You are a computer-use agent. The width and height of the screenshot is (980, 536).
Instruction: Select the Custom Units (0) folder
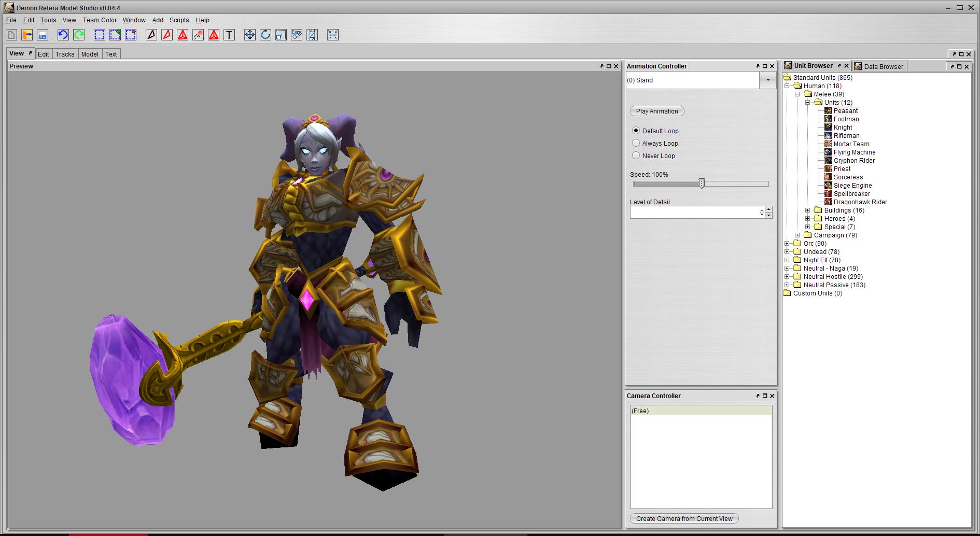click(817, 293)
